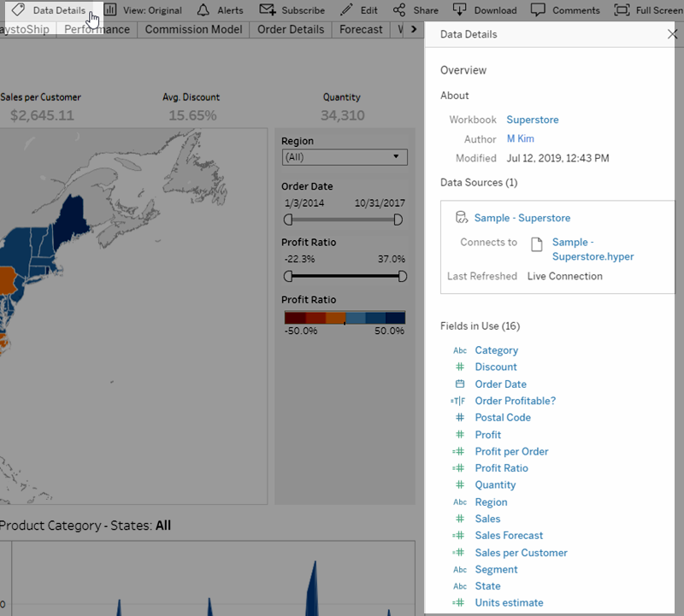Click the Category field link
Image resolution: width=684 pixels, height=616 pixels.
(x=497, y=350)
